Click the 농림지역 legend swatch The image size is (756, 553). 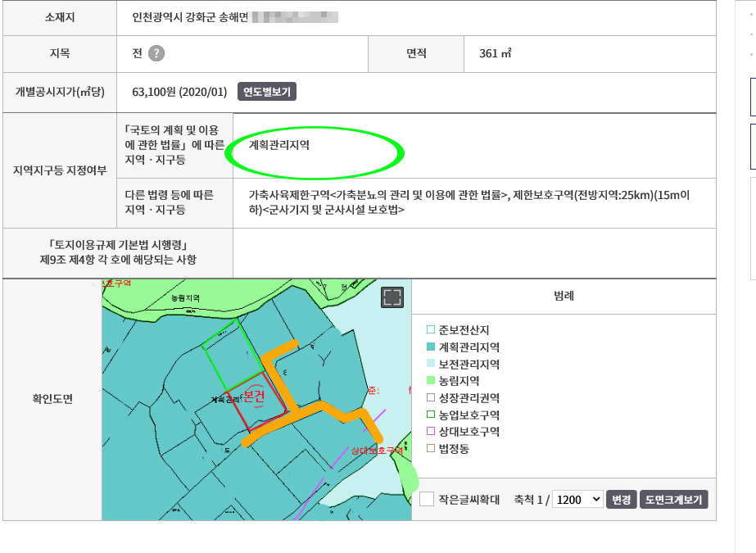coord(431,381)
